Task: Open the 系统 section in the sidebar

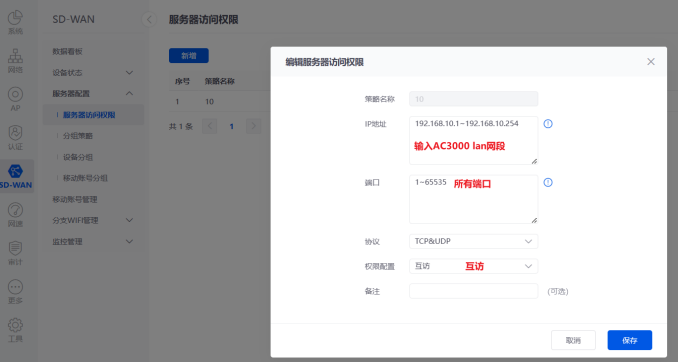Action: pyautogui.click(x=15, y=22)
